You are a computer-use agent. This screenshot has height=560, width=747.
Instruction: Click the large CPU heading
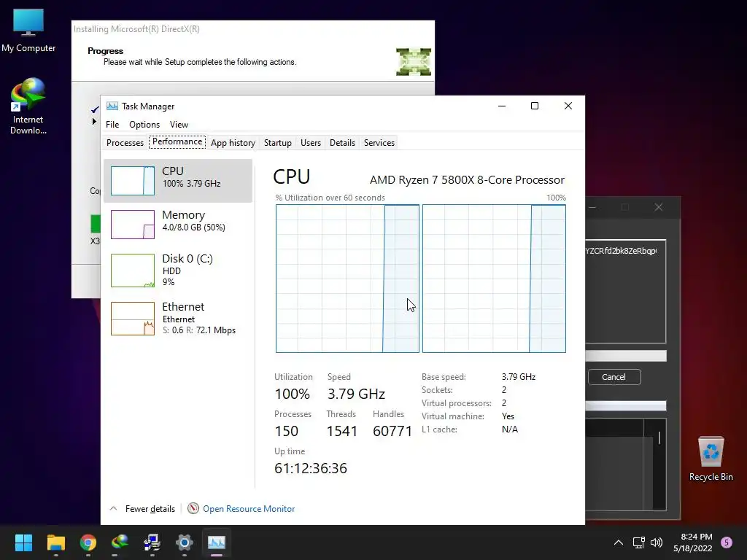tap(292, 176)
